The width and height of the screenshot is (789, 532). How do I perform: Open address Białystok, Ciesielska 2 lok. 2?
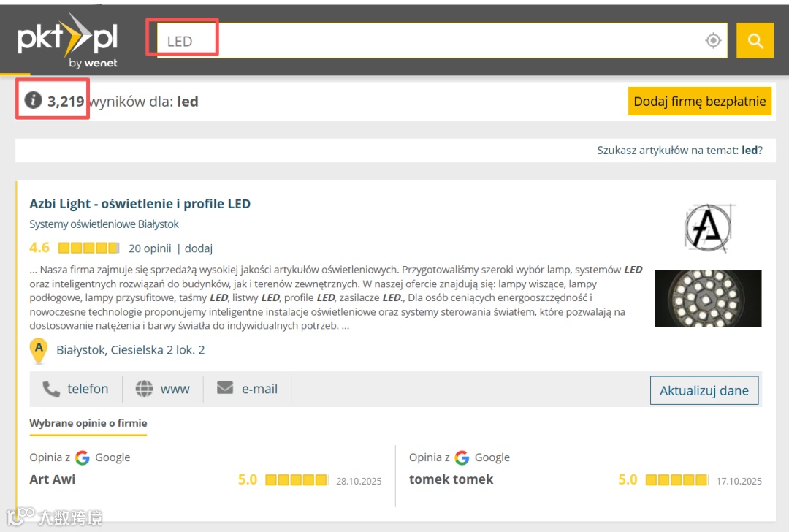click(130, 350)
